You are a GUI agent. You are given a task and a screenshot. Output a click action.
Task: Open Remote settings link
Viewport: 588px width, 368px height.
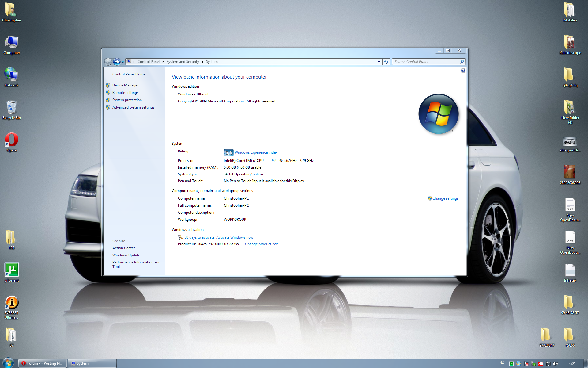[x=125, y=93]
